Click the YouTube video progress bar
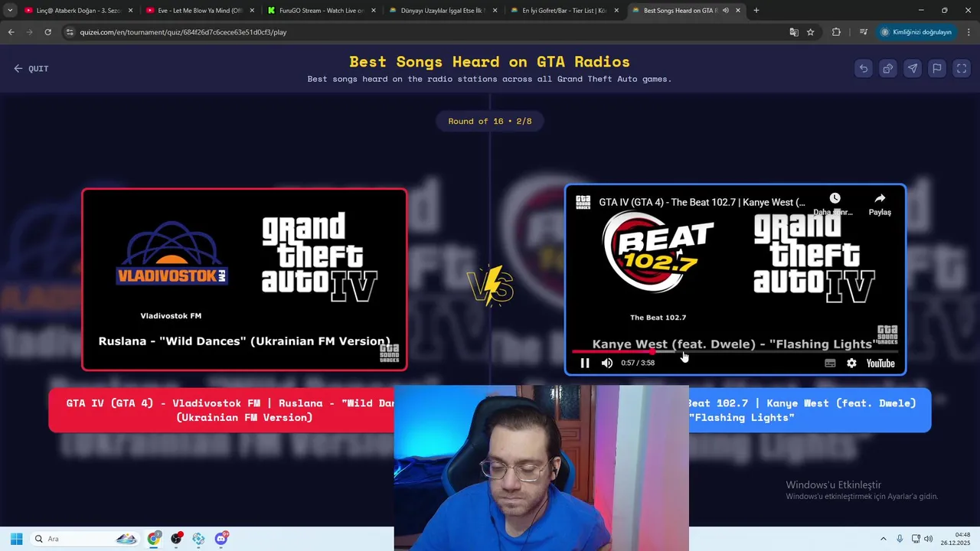Viewport: 980px width, 551px height. point(735,352)
